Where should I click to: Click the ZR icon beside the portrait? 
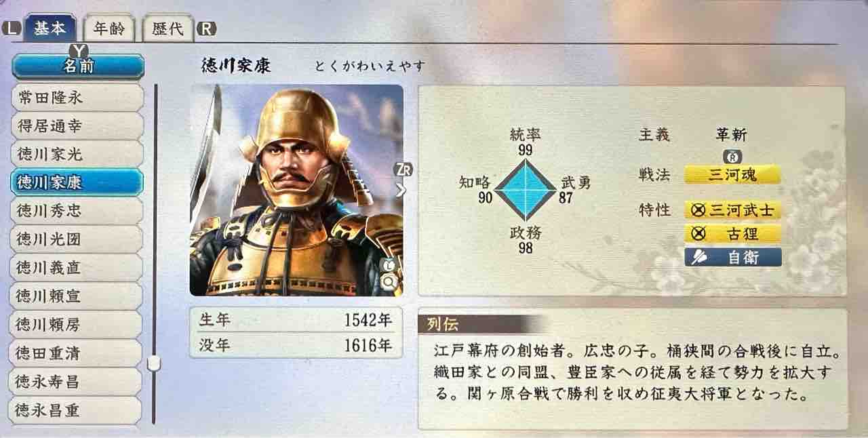[406, 170]
